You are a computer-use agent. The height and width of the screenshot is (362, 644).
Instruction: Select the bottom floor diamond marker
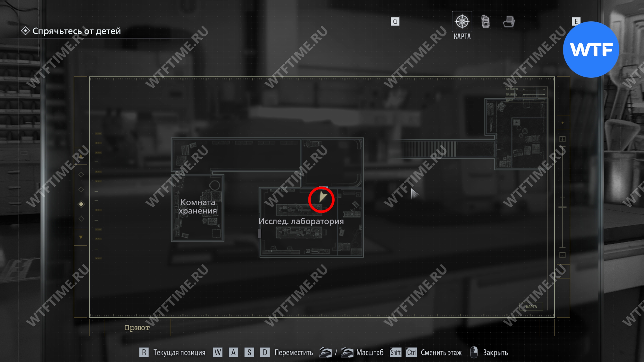pos(81,219)
